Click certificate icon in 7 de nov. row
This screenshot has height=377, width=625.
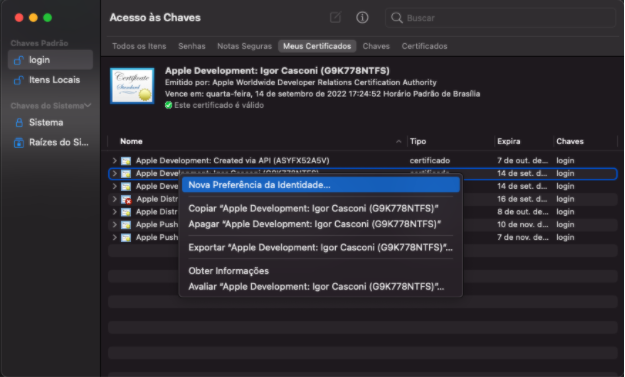[x=126, y=238]
